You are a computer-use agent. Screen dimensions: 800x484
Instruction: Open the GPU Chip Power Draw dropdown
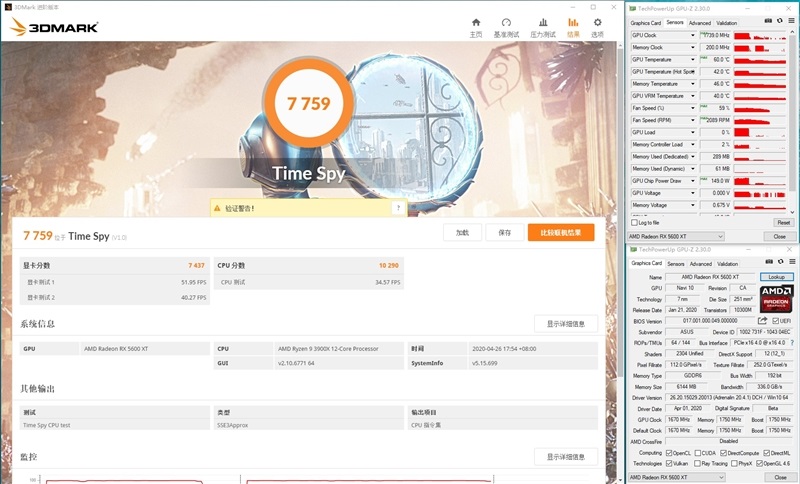click(x=692, y=181)
